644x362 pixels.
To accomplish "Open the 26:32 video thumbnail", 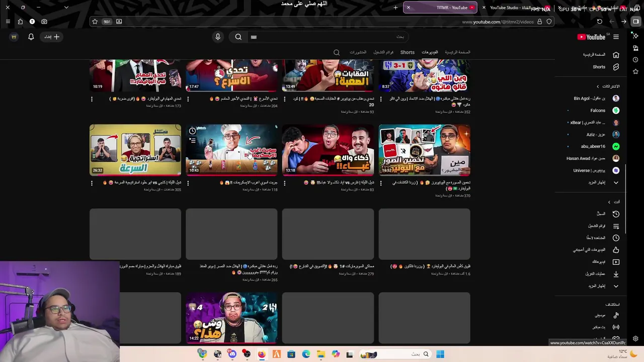I will [x=135, y=150].
